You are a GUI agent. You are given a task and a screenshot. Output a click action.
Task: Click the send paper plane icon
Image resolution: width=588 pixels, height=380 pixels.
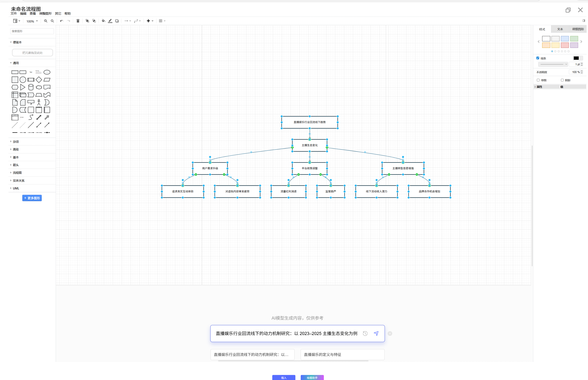click(376, 333)
